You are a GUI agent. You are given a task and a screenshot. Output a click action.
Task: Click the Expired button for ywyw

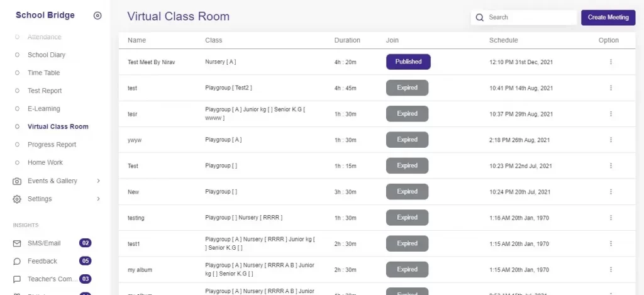coord(407,140)
